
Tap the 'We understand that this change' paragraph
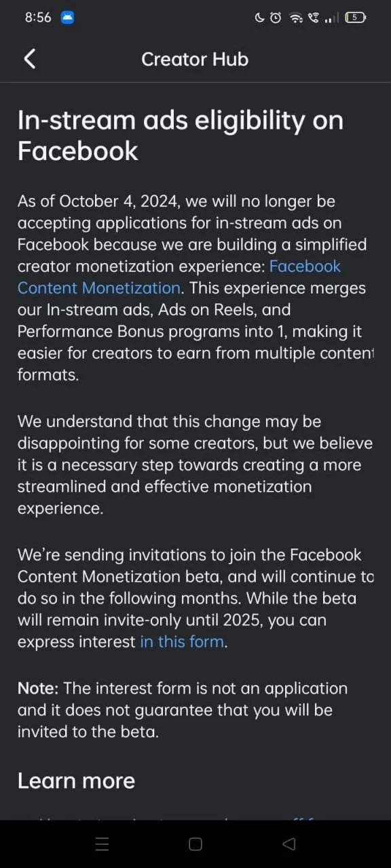(195, 465)
